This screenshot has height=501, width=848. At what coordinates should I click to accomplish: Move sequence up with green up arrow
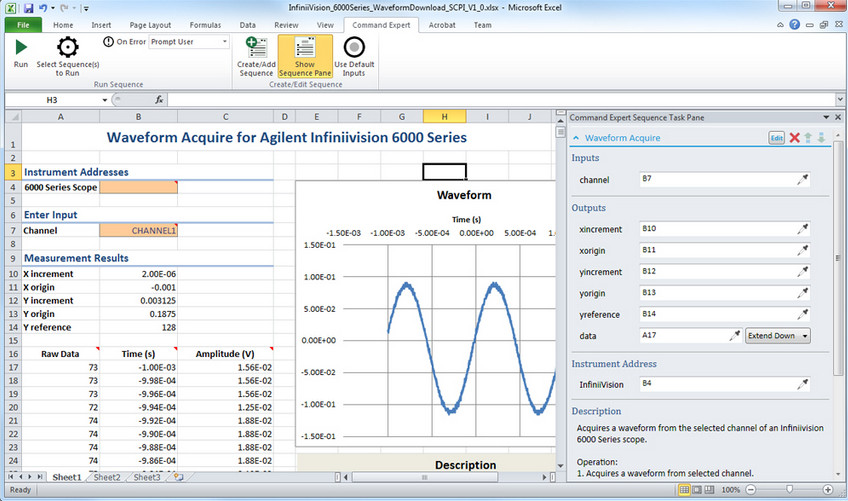(x=808, y=137)
